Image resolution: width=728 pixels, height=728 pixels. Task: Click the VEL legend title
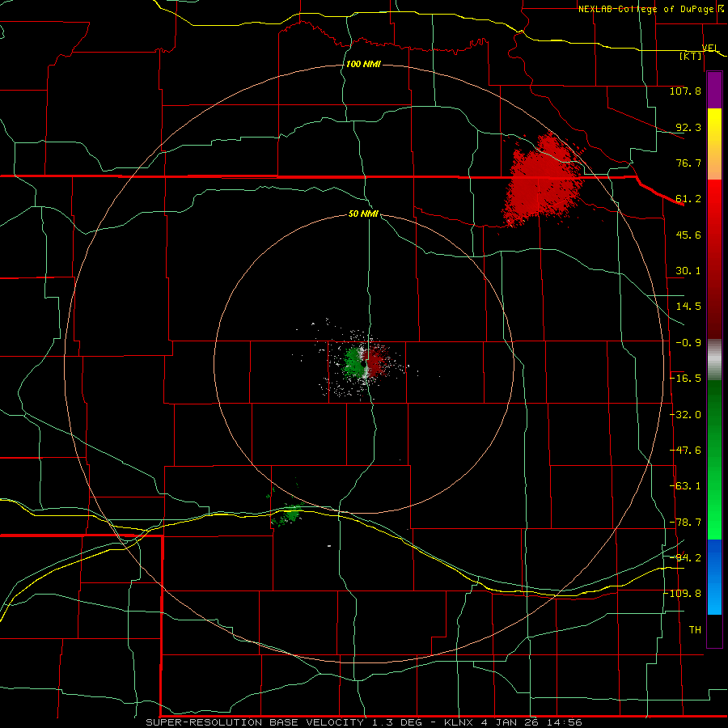click(x=710, y=48)
